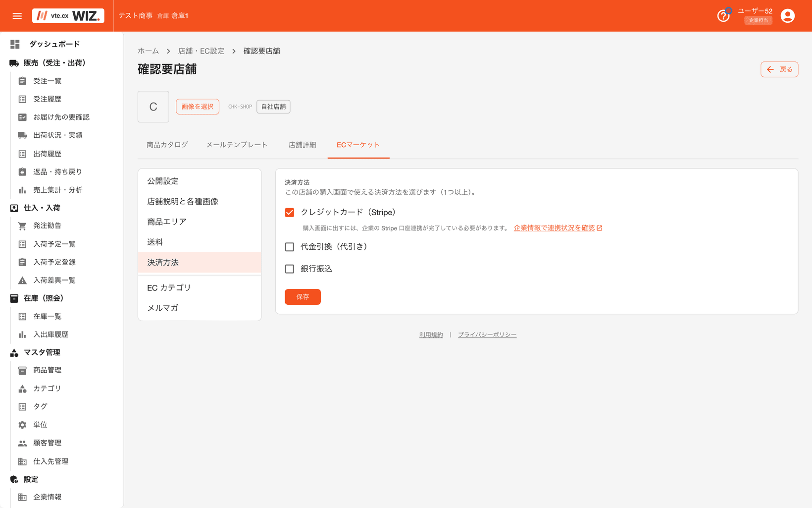
Task: Click the 返品・持ち戻り icon
Action: (x=22, y=172)
